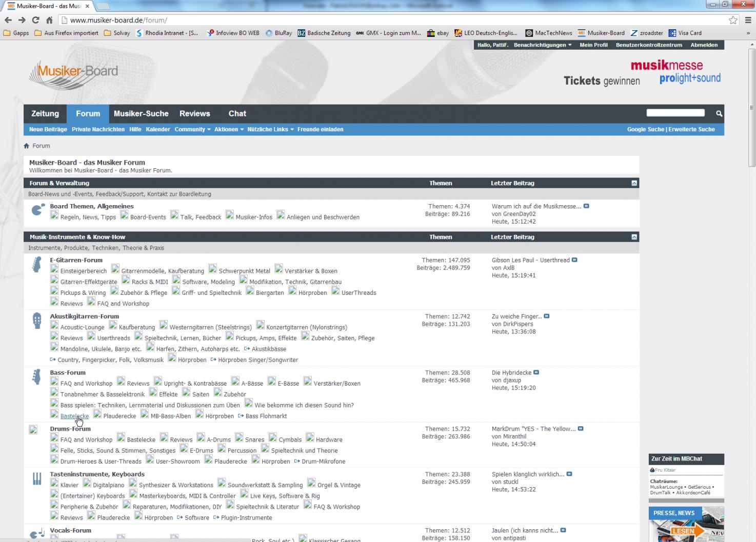756x542 pixels.
Task: Click the browser forward arrow
Action: tap(22, 20)
